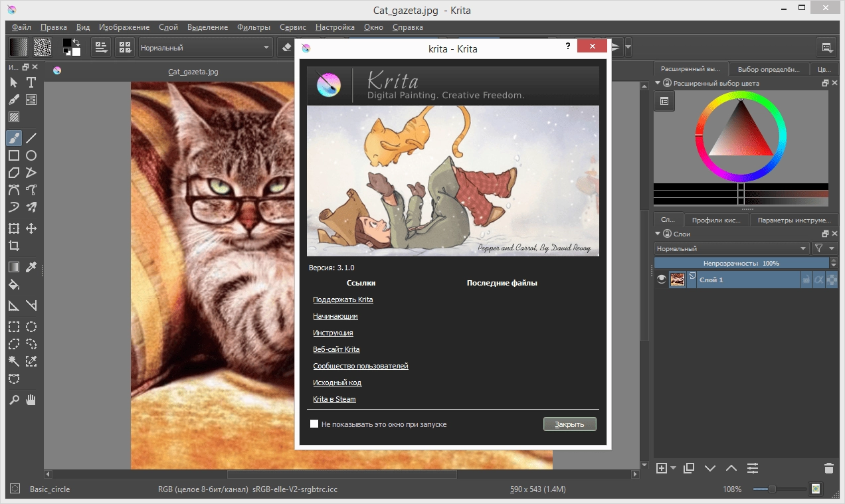Open 'Krita в Steam' link
The height and width of the screenshot is (504, 845).
[x=334, y=399]
